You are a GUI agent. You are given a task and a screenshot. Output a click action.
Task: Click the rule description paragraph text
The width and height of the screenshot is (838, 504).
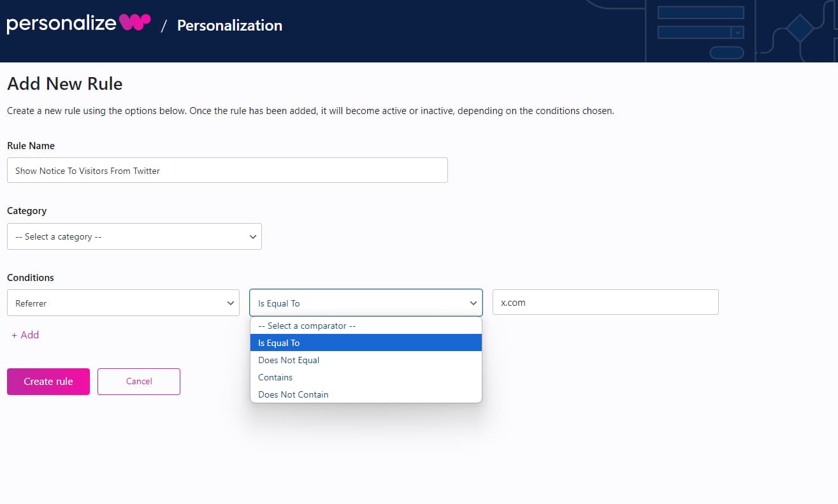(x=310, y=111)
